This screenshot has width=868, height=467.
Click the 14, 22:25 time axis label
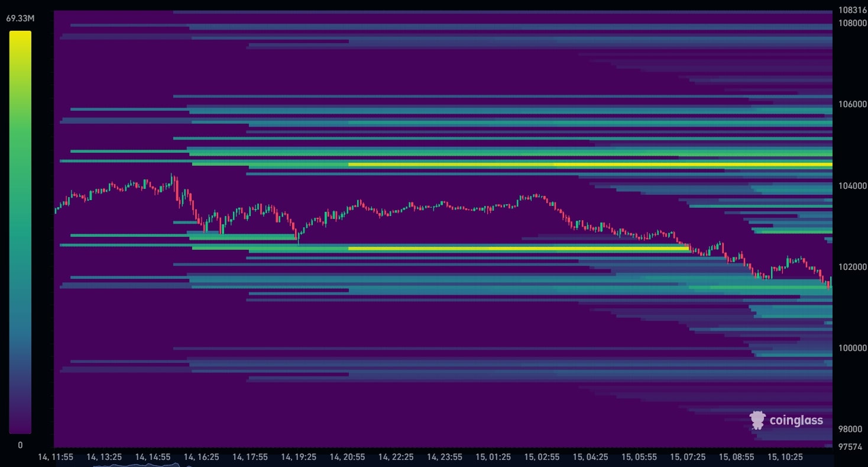(396, 457)
